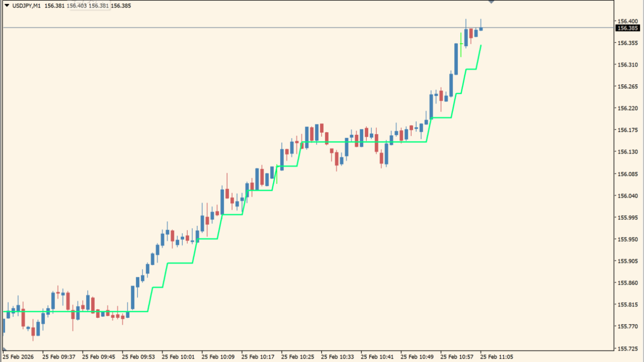Click the open price 156.381 after symbol name
Viewport: 644px width, 362px height.
(x=54, y=6)
